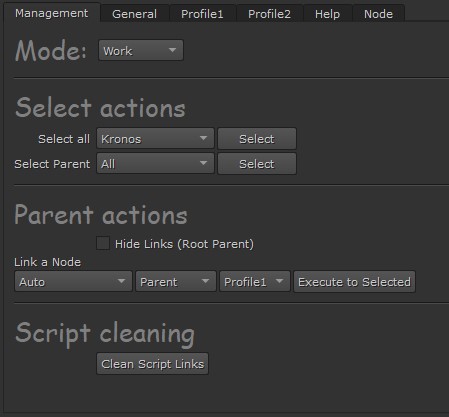Open the Help tab

pyautogui.click(x=327, y=14)
